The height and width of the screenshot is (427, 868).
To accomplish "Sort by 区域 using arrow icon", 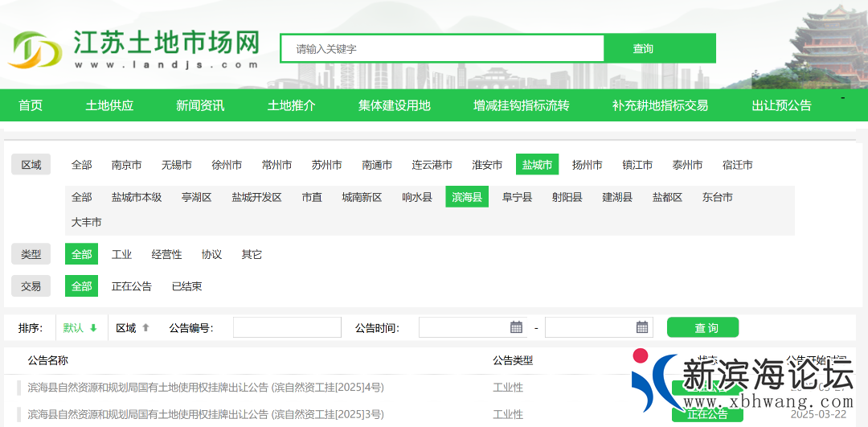I will (145, 328).
